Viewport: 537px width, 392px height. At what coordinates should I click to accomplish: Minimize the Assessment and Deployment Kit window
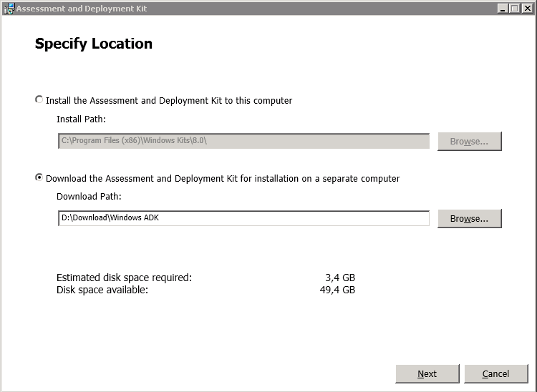click(503, 9)
